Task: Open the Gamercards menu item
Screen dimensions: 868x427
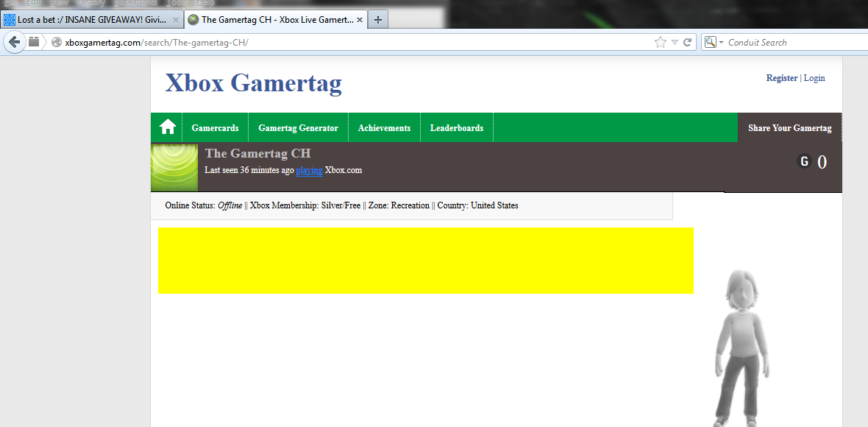Action: click(x=216, y=128)
